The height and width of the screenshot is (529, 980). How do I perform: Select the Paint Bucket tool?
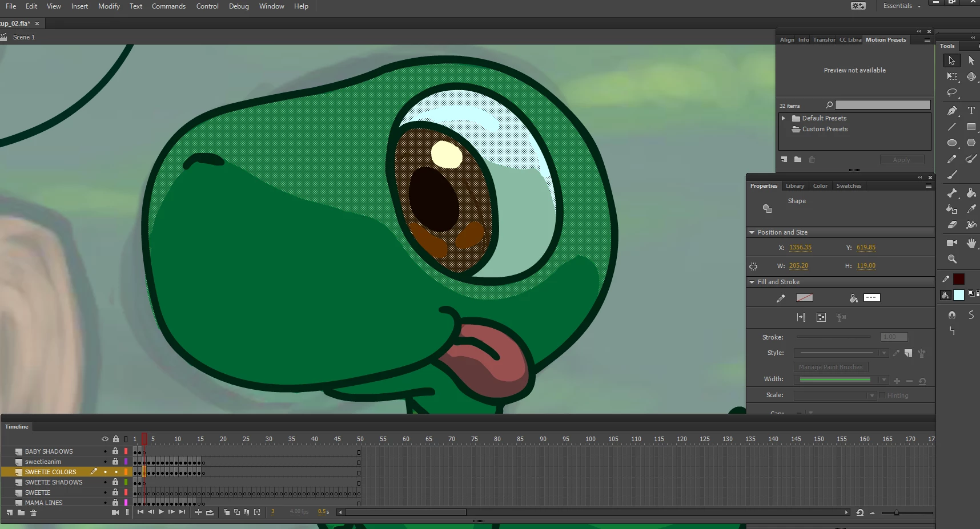point(971,193)
